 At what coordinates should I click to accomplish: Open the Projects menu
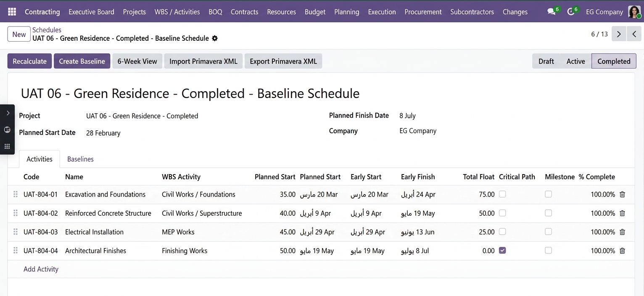coord(135,12)
